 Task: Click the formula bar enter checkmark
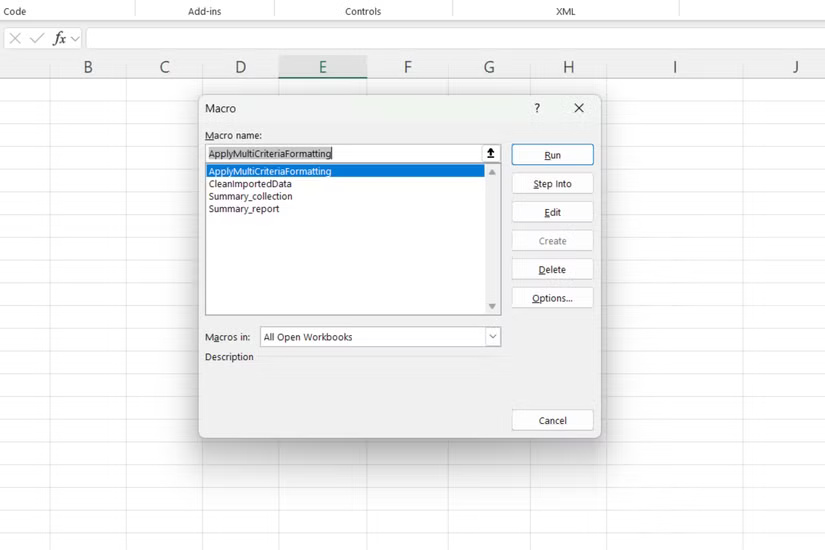point(37,38)
